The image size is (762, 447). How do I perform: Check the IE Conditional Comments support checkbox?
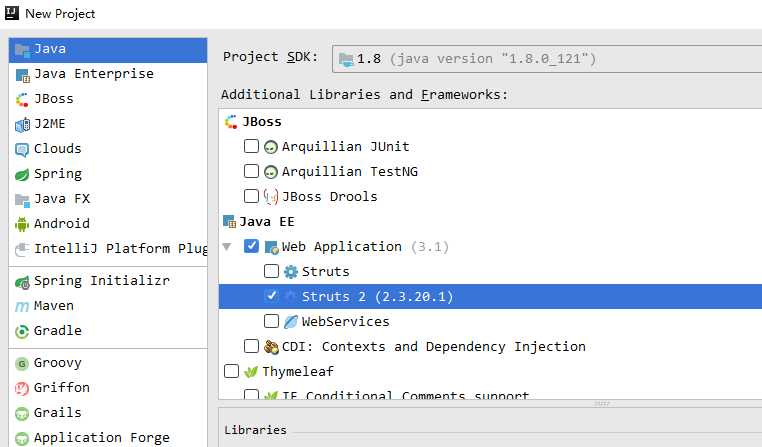(251, 394)
